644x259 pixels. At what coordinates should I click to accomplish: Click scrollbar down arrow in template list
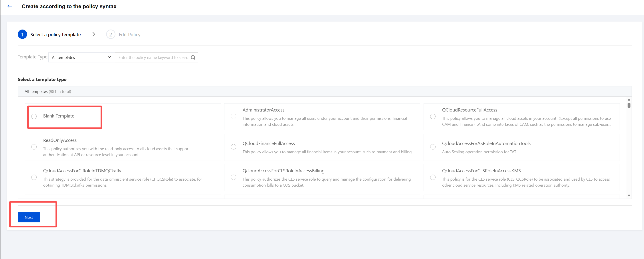pos(629,196)
